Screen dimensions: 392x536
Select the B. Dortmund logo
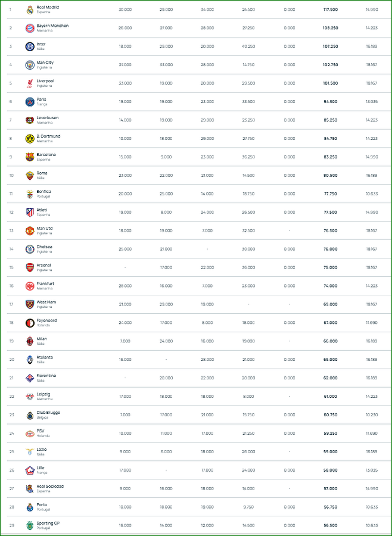[x=30, y=139]
